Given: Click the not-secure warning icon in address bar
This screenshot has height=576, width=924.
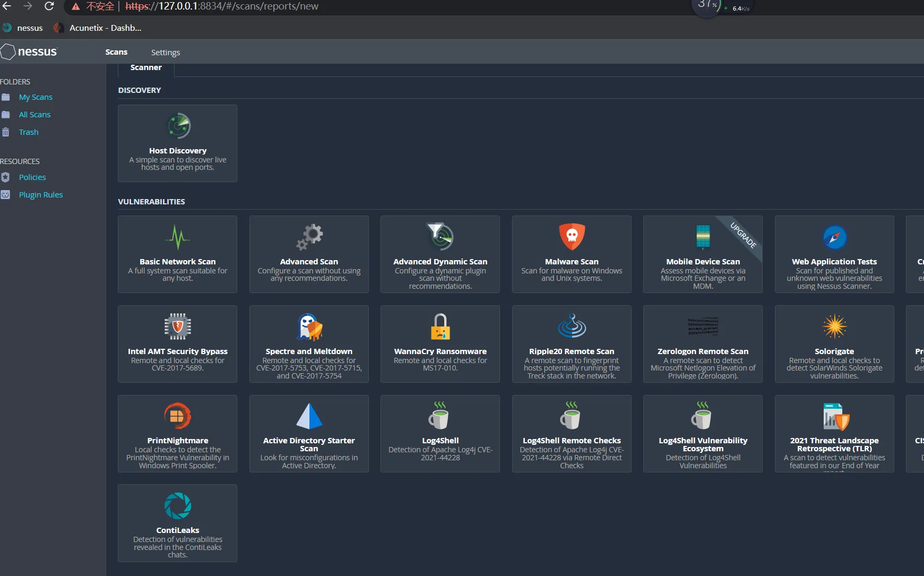Looking at the screenshot, I should 76,6.
